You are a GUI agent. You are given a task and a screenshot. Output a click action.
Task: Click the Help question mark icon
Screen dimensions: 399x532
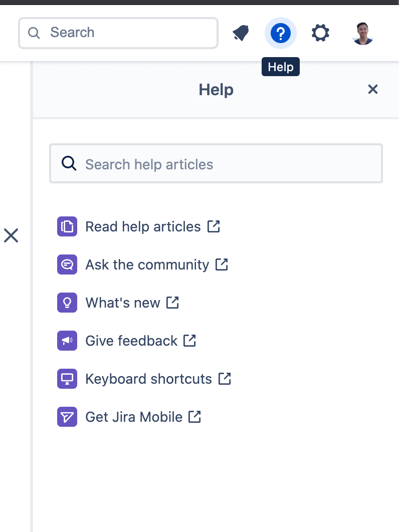[280, 33]
